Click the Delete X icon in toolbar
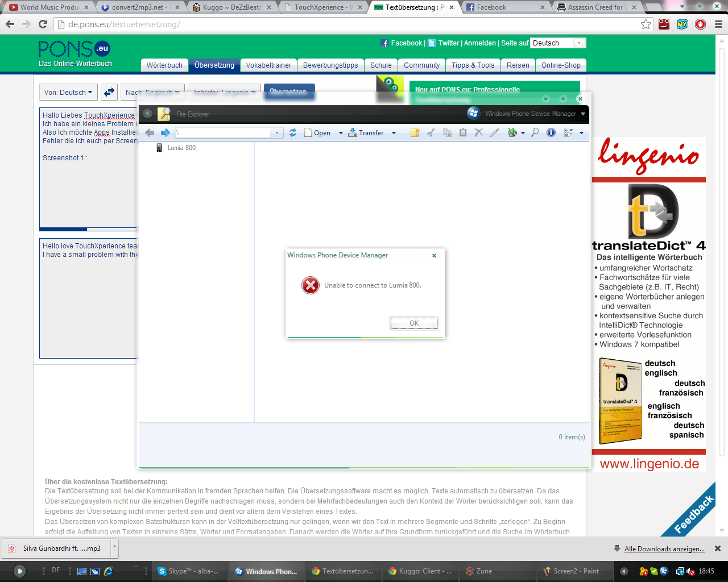The height and width of the screenshot is (582, 728). point(479,132)
